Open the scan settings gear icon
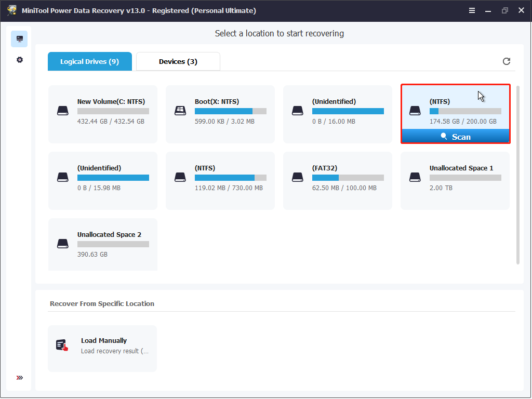Image resolution: width=532 pixels, height=399 pixels. pyautogui.click(x=20, y=60)
